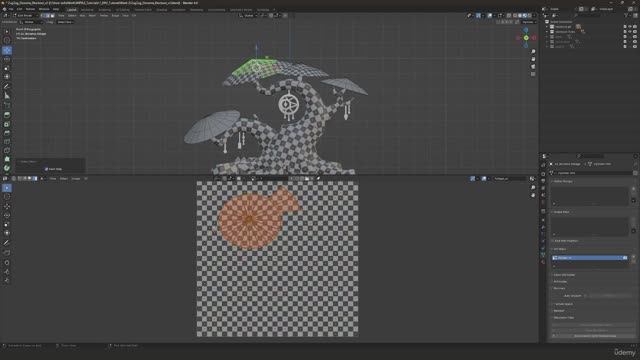Viewport: 640px width, 360px height.
Task: Enable vertex select mode in 3D viewport
Action: coord(42,16)
